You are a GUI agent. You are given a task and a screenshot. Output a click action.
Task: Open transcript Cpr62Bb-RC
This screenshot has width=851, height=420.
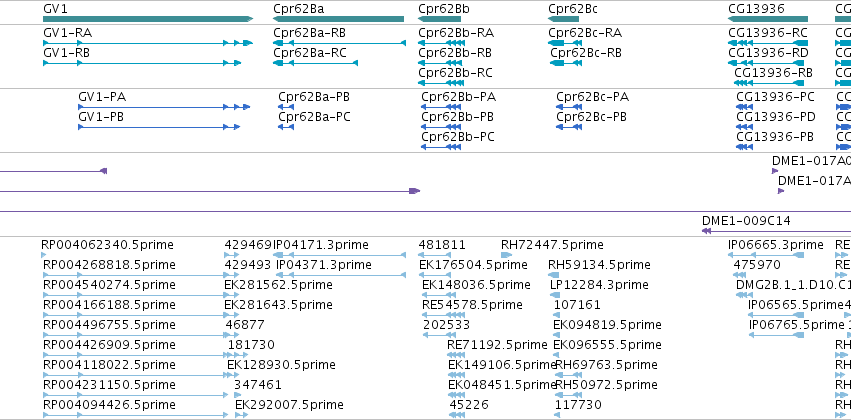coord(455,73)
